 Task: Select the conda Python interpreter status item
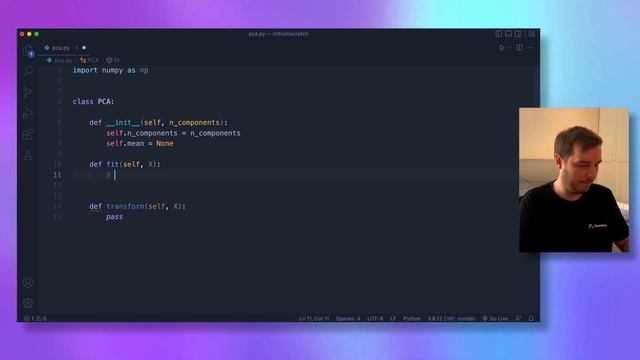pos(451,318)
